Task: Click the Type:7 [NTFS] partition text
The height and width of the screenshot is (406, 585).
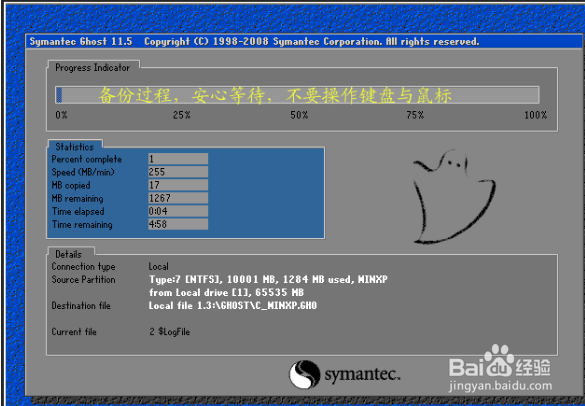Action: pyautogui.click(x=268, y=279)
